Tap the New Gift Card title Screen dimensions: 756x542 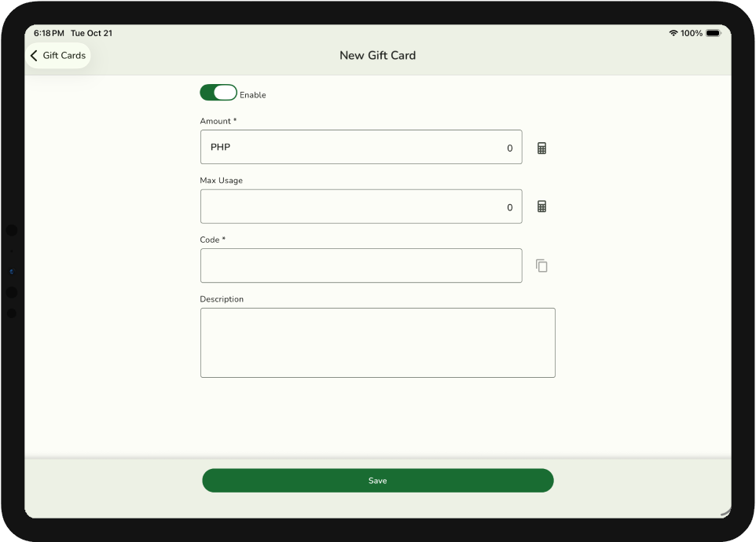pyautogui.click(x=377, y=56)
